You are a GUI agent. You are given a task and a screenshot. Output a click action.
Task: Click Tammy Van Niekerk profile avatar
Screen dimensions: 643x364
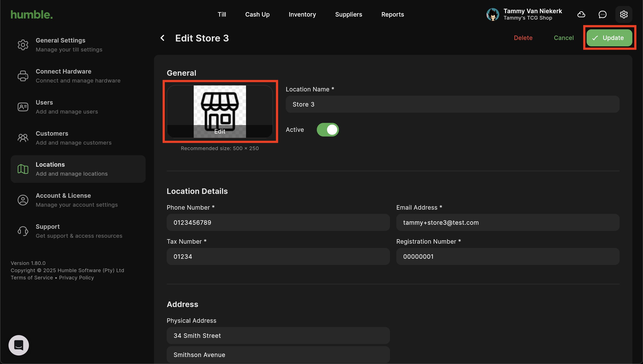(x=493, y=14)
